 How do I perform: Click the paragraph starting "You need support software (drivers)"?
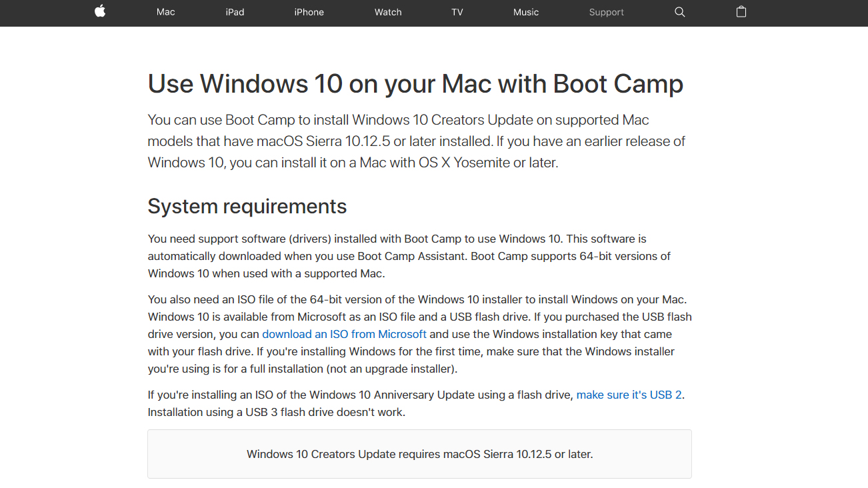click(409, 256)
